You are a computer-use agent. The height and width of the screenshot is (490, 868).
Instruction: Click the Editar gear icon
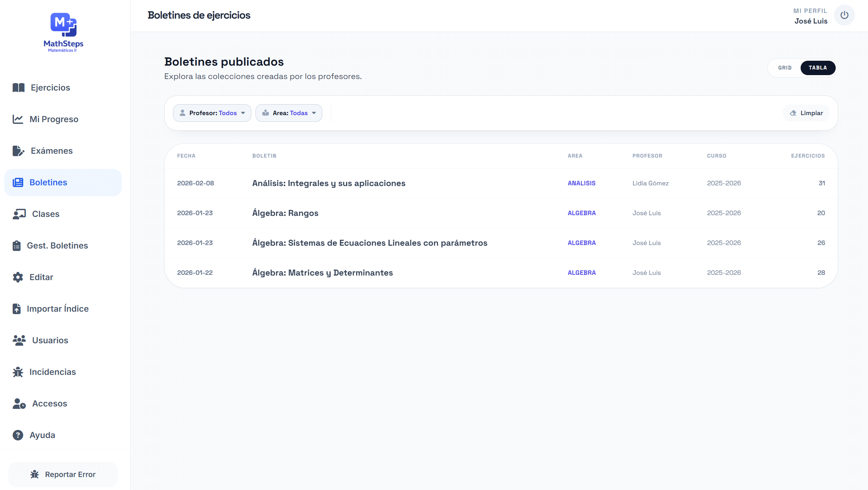18,277
